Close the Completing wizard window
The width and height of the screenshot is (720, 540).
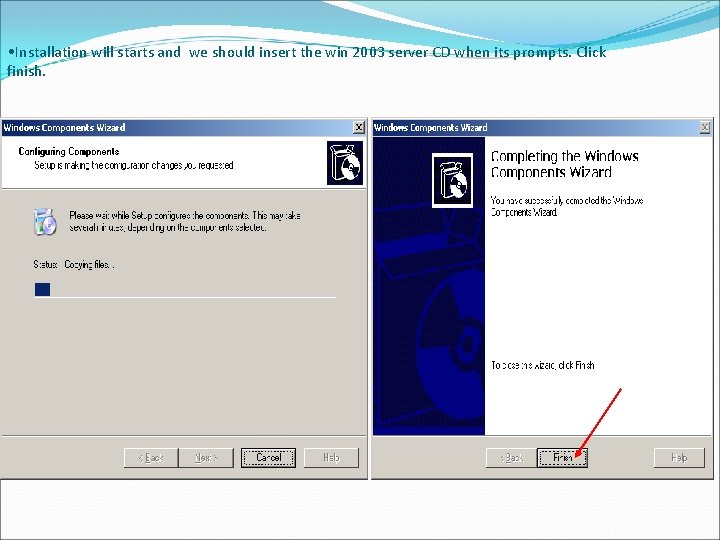tap(705, 127)
